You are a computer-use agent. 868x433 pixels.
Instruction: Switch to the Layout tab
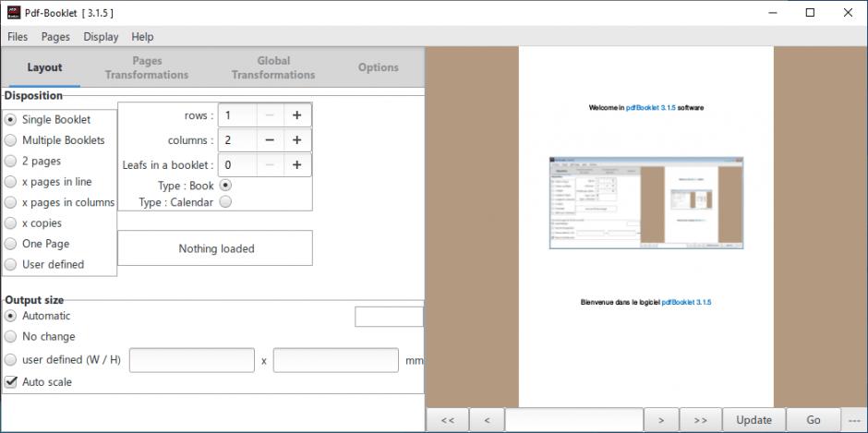click(x=44, y=67)
